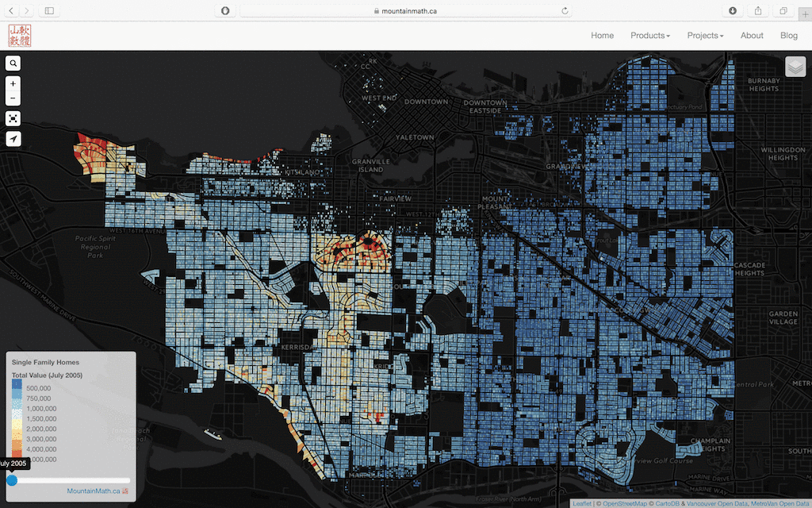The height and width of the screenshot is (508, 812).
Task: Click the WILLINGDON HEIGHTS map label
Action: point(783,153)
